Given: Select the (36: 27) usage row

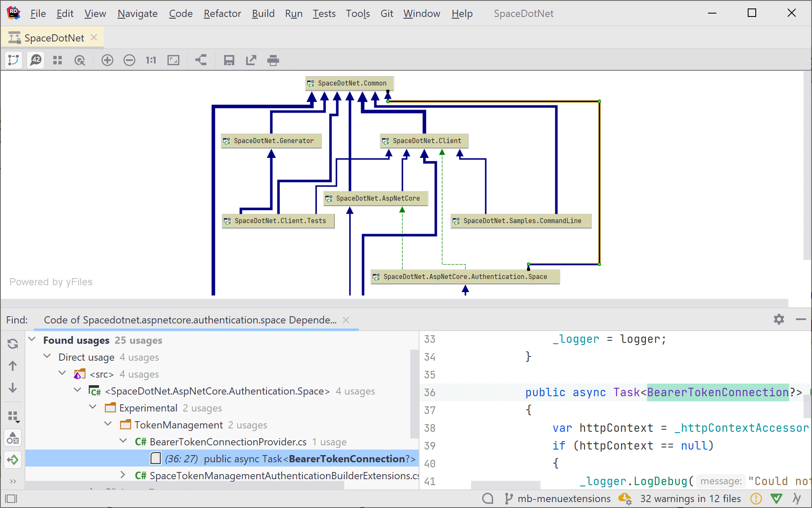Looking at the screenshot, I should [x=222, y=458].
